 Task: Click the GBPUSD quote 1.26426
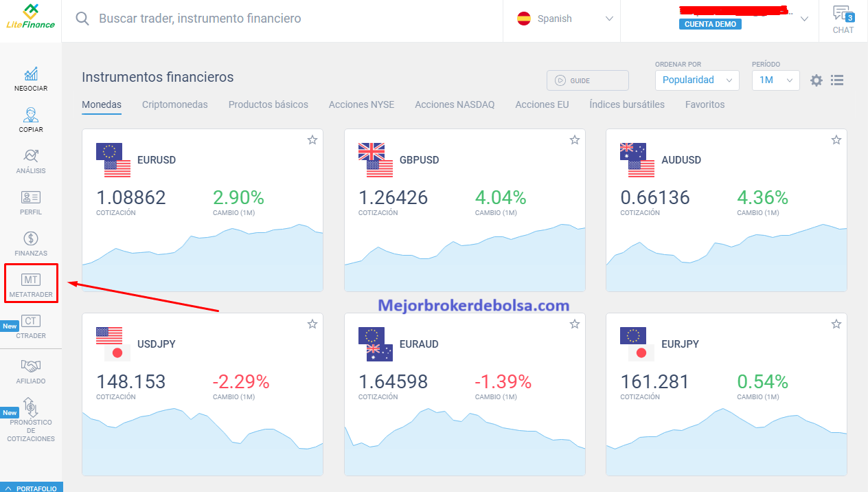[x=393, y=198]
